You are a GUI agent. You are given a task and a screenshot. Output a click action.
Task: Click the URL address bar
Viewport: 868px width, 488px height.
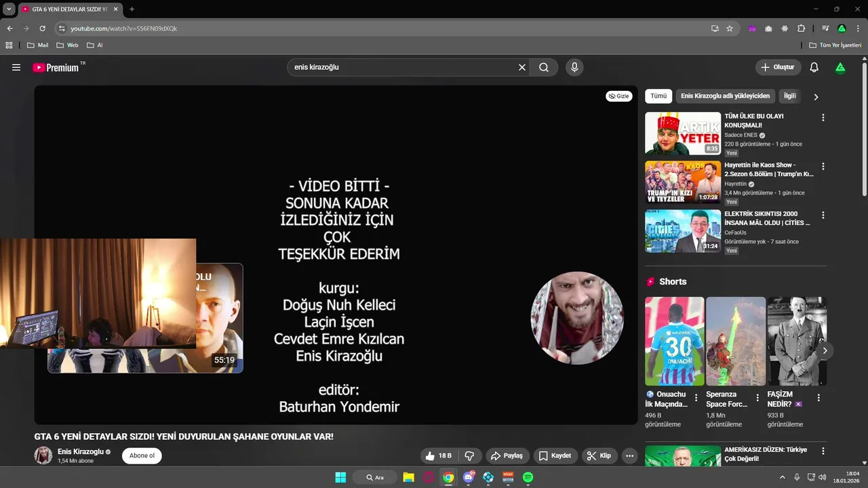click(x=380, y=28)
